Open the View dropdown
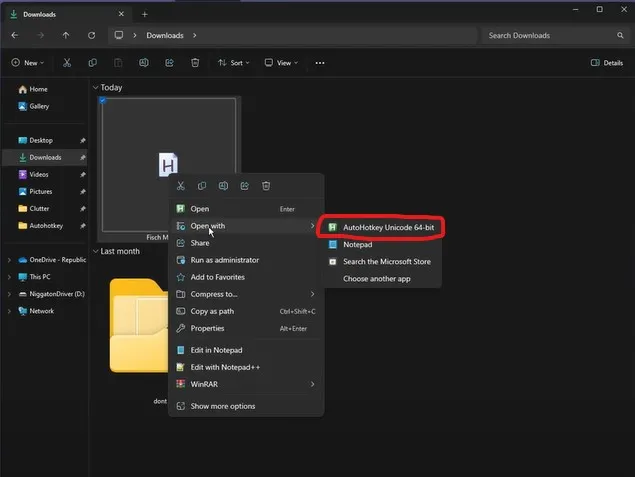The width and height of the screenshot is (635, 477). 281,63
